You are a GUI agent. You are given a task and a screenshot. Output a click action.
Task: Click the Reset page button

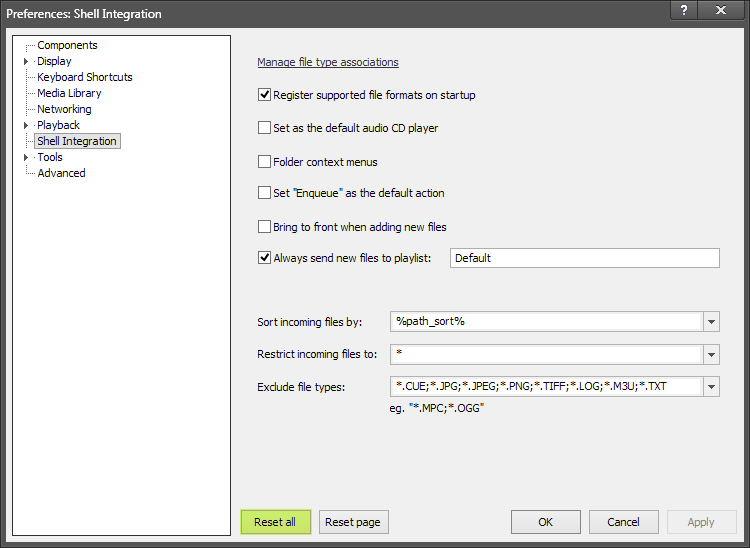click(x=354, y=522)
